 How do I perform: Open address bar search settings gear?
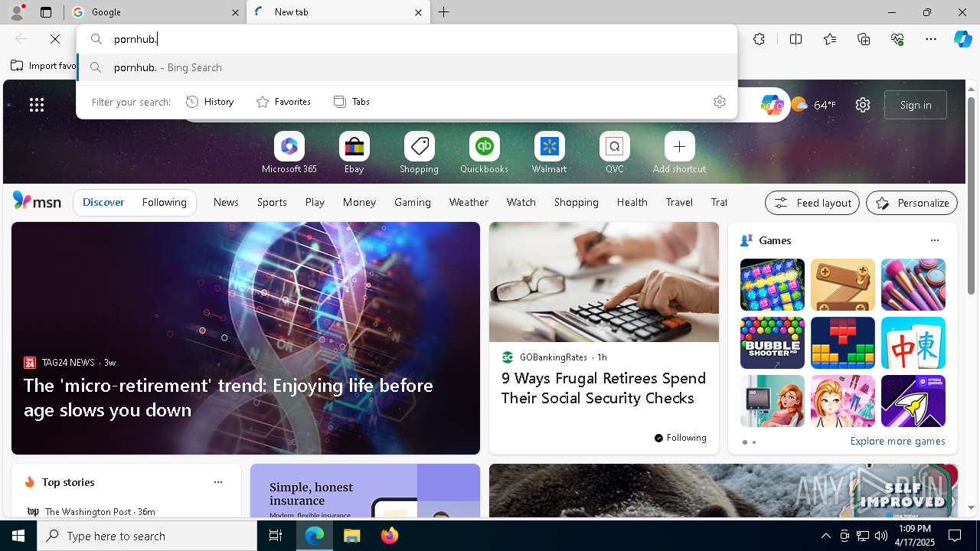coord(719,102)
